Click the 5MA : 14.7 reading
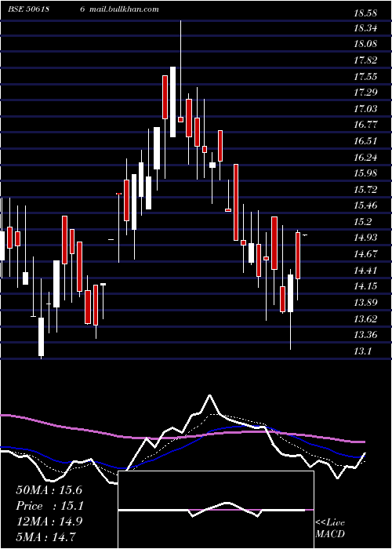Image resolution: width=392 pixels, height=549 pixels. click(x=45, y=536)
